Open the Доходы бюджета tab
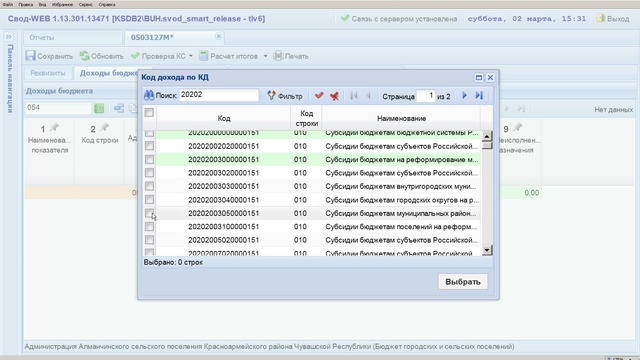 coord(108,73)
